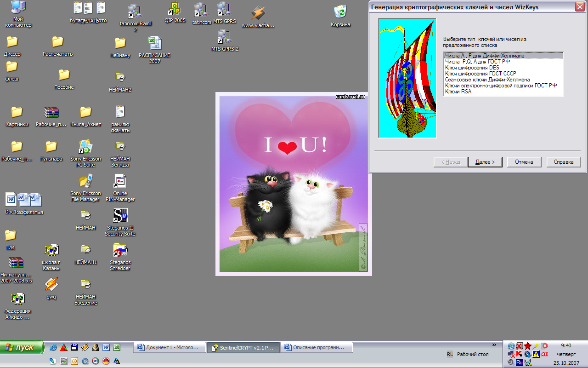
Task: Open the yellow warning triangle tray icon
Action: [x=536, y=354]
